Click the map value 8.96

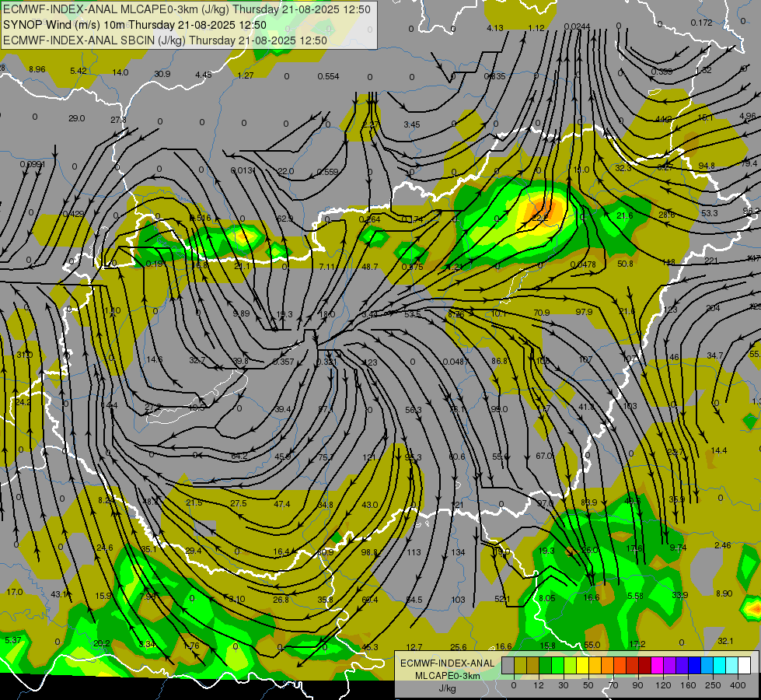pyautogui.click(x=37, y=69)
